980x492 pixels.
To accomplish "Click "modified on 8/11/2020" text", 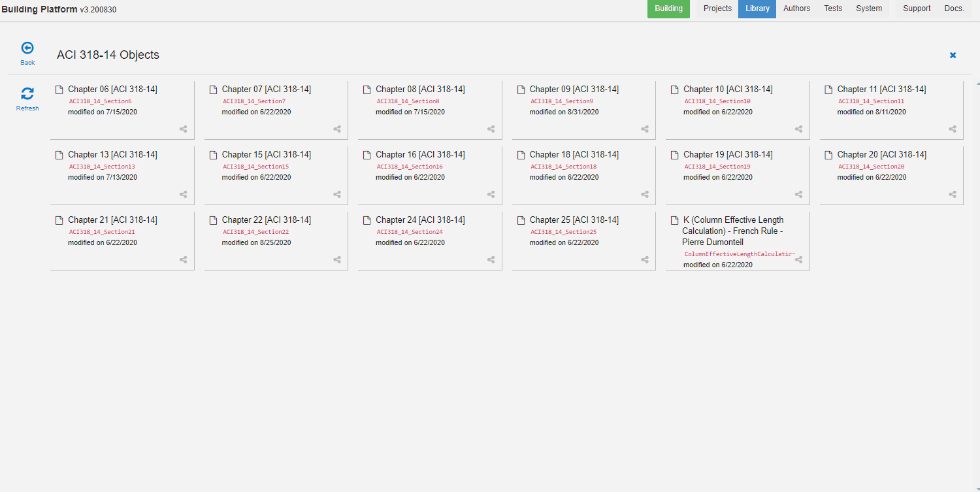I will [872, 112].
